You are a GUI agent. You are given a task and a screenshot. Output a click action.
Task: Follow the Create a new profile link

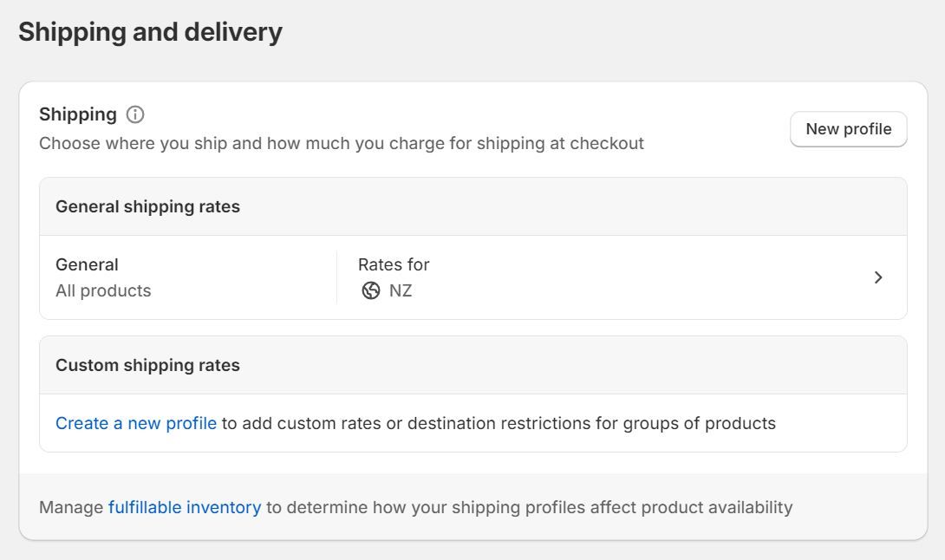click(x=136, y=423)
